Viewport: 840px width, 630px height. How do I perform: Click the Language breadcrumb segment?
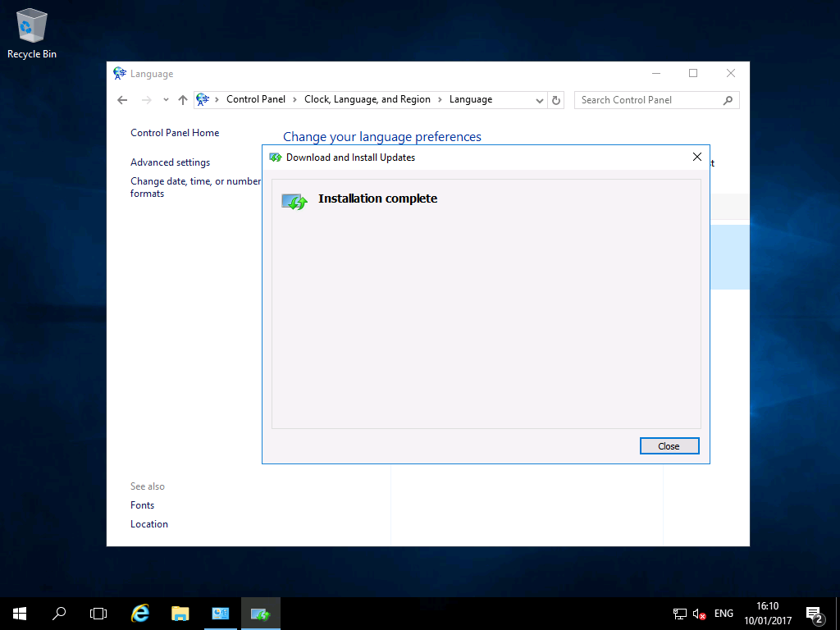(x=470, y=99)
